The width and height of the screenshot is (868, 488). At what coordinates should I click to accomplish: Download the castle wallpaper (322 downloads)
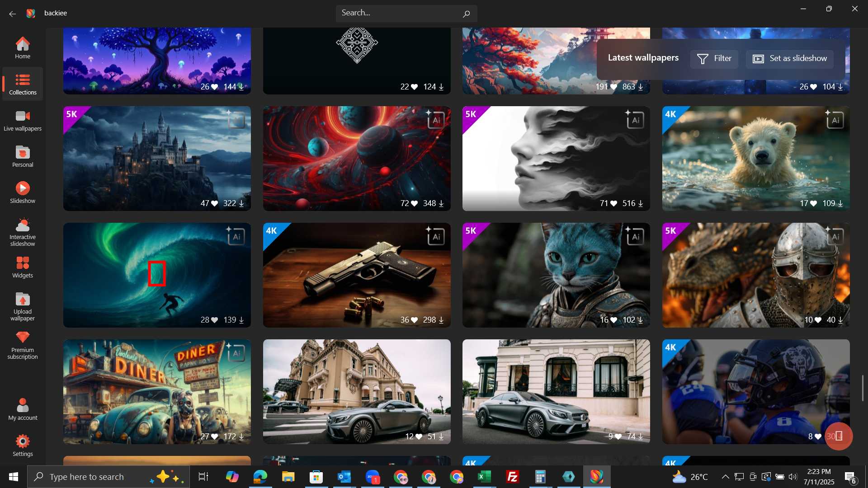tap(241, 204)
